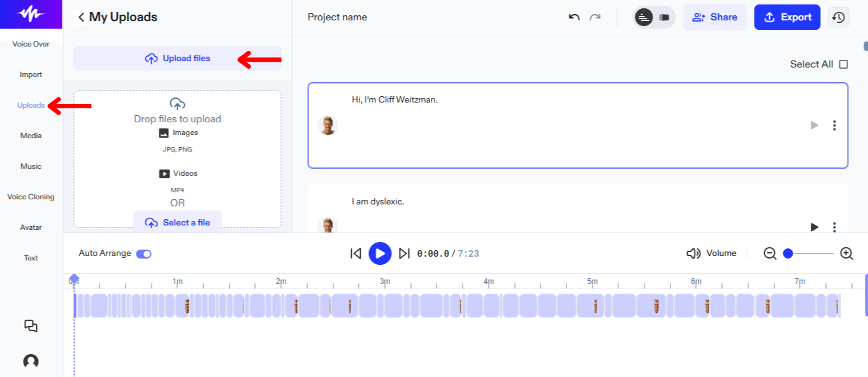
Task: Click the zoom out magnifier icon
Action: coord(770,253)
